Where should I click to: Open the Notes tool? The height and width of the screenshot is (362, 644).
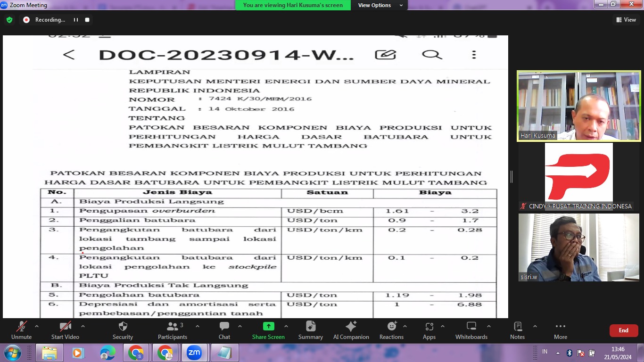tap(517, 330)
